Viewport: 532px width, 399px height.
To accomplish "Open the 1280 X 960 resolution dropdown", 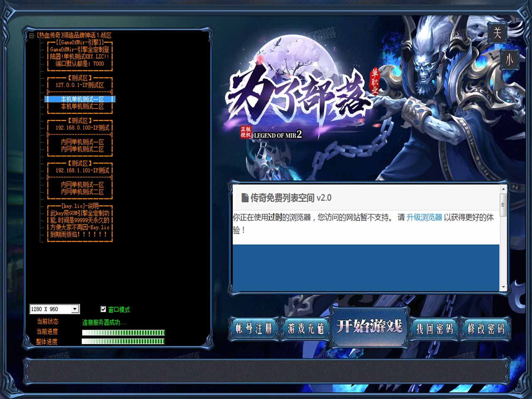I will click(75, 309).
